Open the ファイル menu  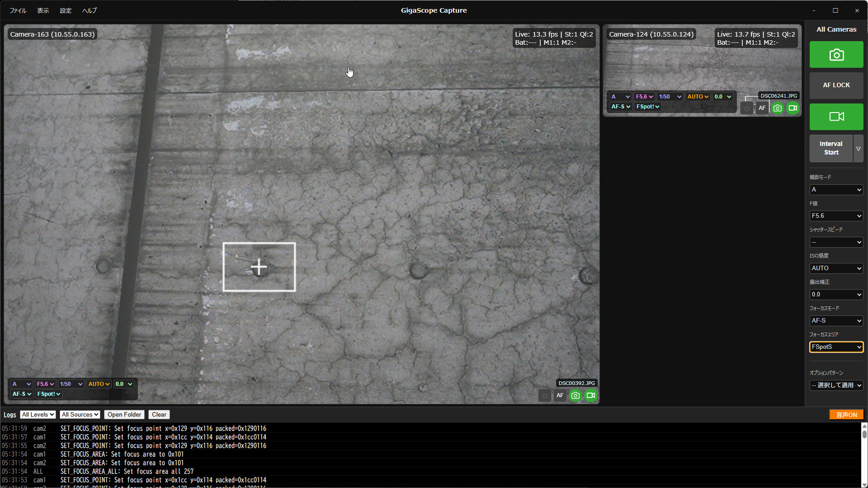pos(18,10)
